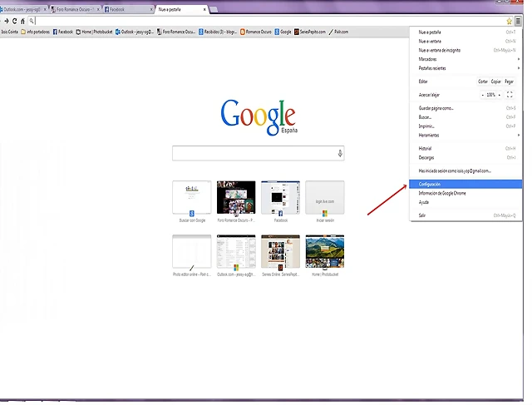The image size is (532, 405).
Task: Open the SeriesPepito.com bookmark
Action: pos(310,32)
